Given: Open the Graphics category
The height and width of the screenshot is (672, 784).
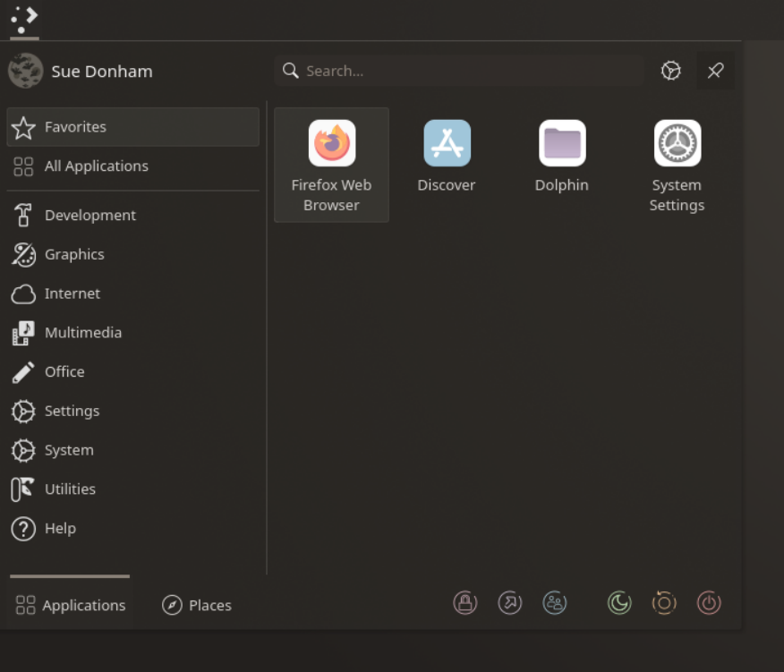Looking at the screenshot, I should tap(133, 254).
